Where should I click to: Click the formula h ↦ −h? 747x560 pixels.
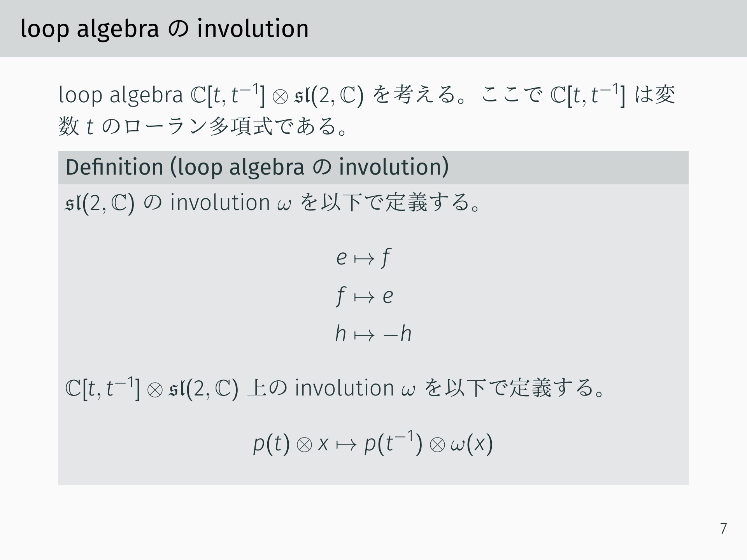pyautogui.click(x=373, y=334)
